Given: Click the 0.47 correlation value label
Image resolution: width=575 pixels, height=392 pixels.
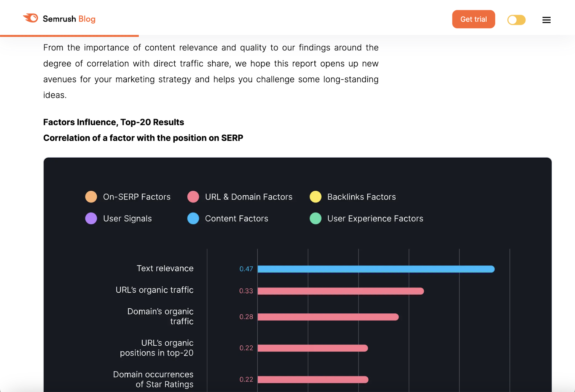Looking at the screenshot, I should pyautogui.click(x=247, y=269).
